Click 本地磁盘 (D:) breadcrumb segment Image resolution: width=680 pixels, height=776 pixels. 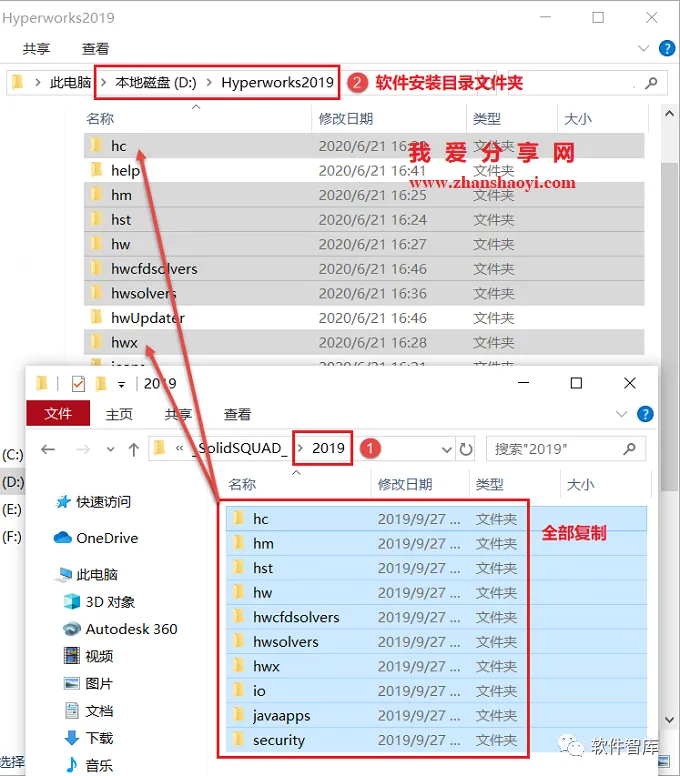pos(156,82)
